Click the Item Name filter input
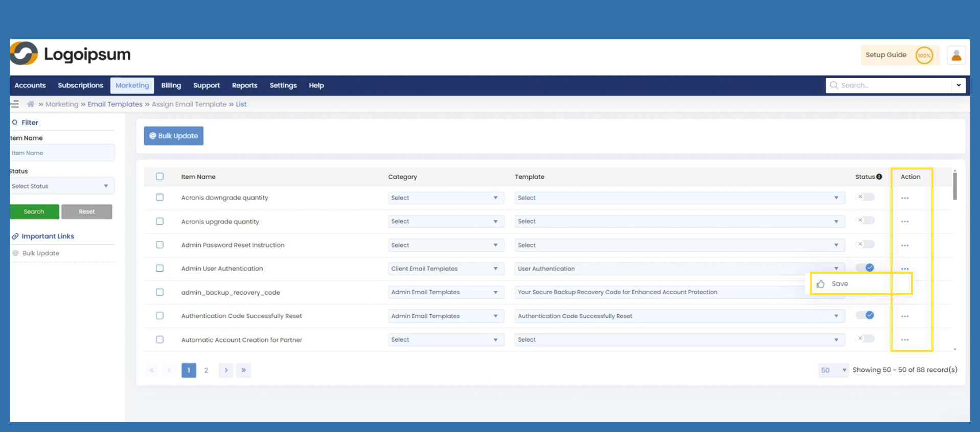The image size is (980, 432). click(62, 153)
